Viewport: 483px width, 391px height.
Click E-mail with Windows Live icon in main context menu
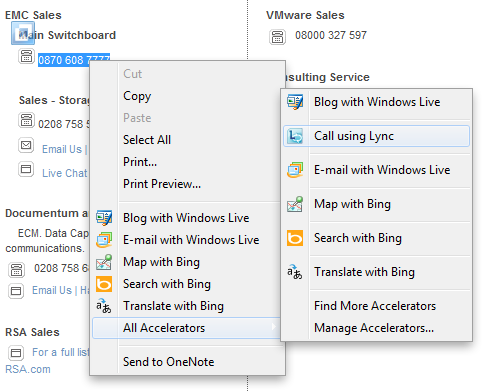click(x=104, y=240)
